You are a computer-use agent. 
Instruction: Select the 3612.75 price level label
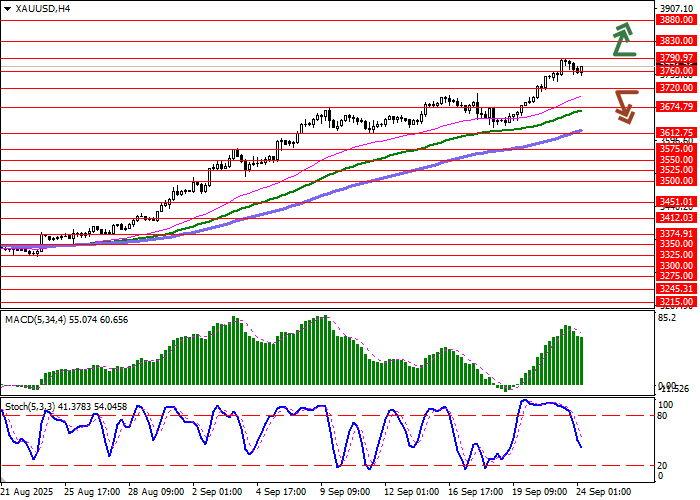click(676, 132)
